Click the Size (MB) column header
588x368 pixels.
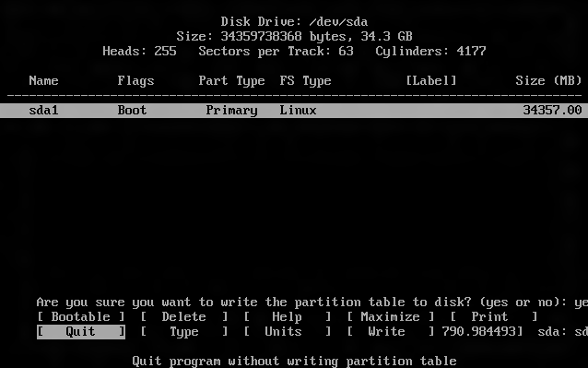point(548,80)
